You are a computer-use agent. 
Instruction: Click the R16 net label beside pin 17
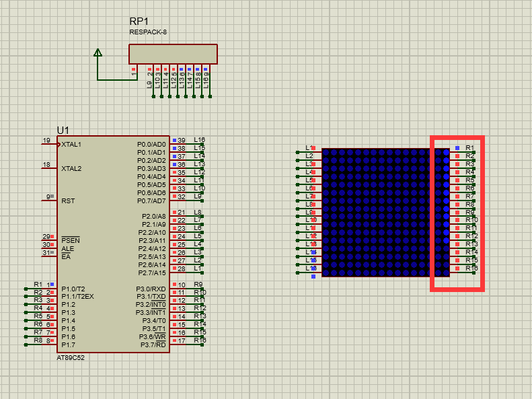click(x=200, y=340)
